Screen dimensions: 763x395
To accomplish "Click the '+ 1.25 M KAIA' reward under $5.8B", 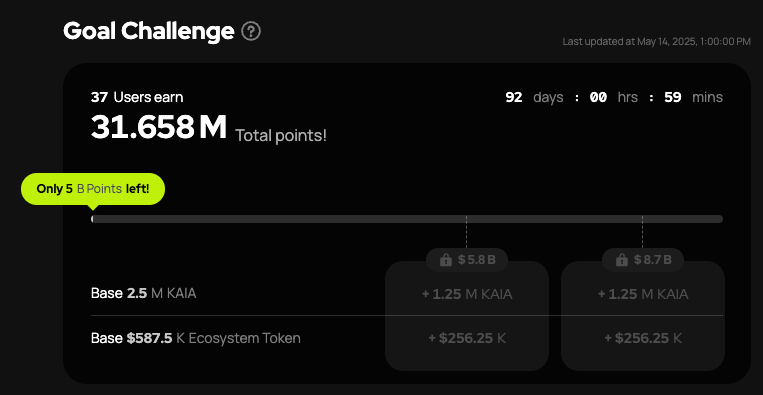I will (467, 294).
